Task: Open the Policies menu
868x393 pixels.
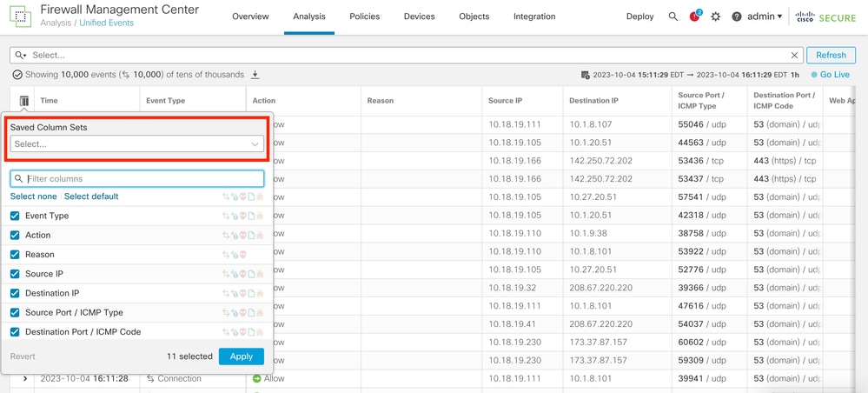Action: 364,17
